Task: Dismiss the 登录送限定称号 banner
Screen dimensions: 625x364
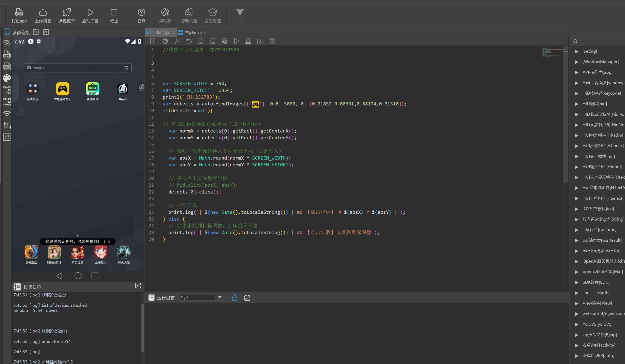Action: [x=109, y=242]
